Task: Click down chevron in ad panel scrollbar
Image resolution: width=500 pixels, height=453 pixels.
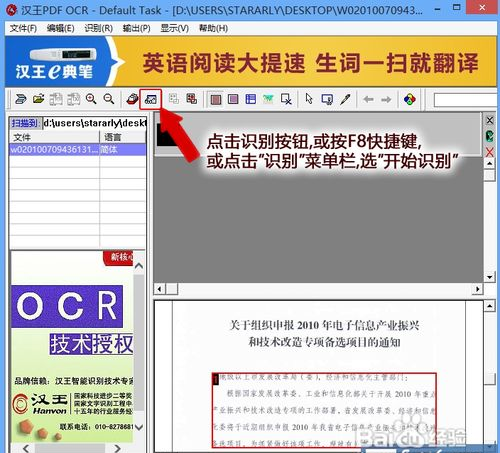Action: point(139,427)
